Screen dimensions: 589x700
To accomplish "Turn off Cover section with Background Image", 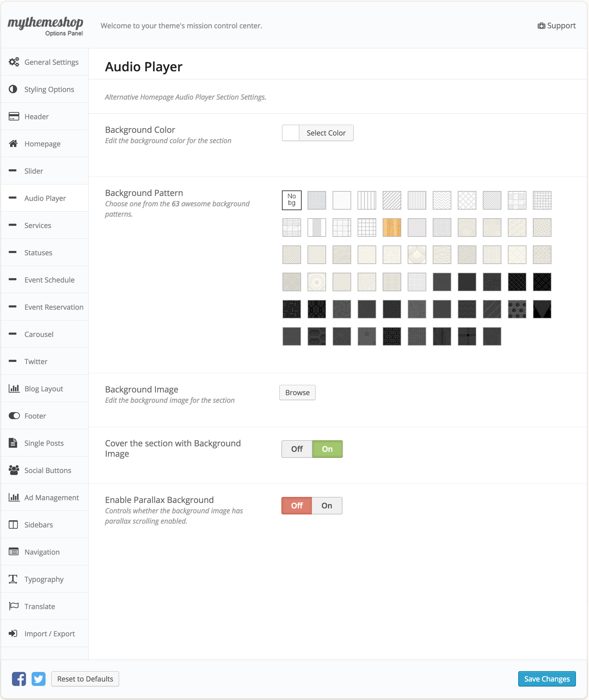I will tap(296, 449).
